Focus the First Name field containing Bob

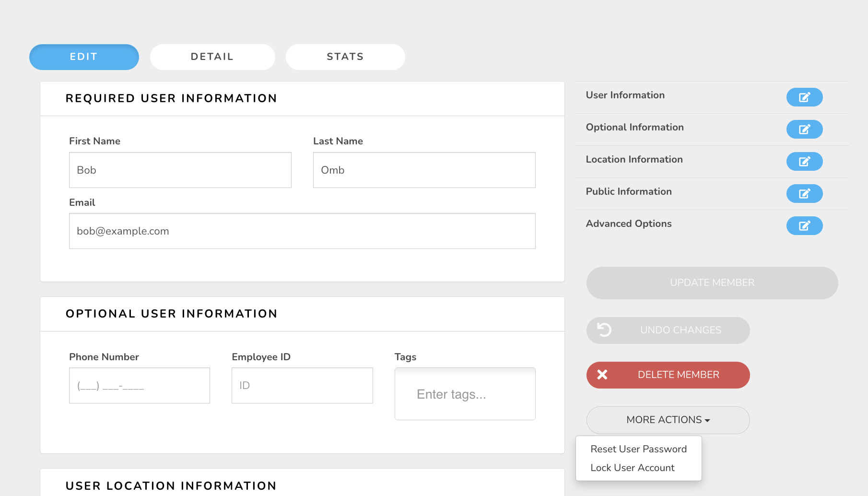pos(180,170)
